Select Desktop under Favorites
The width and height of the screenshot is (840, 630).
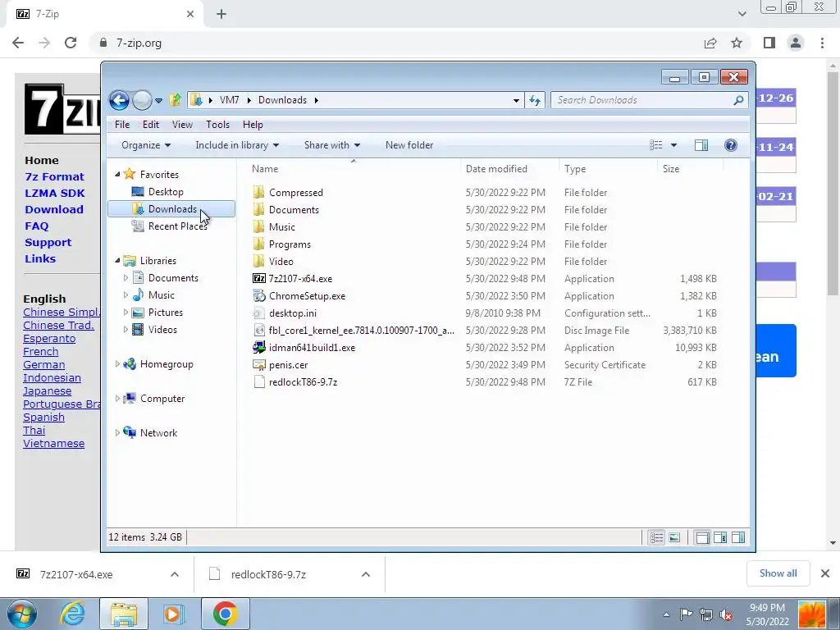point(166,192)
